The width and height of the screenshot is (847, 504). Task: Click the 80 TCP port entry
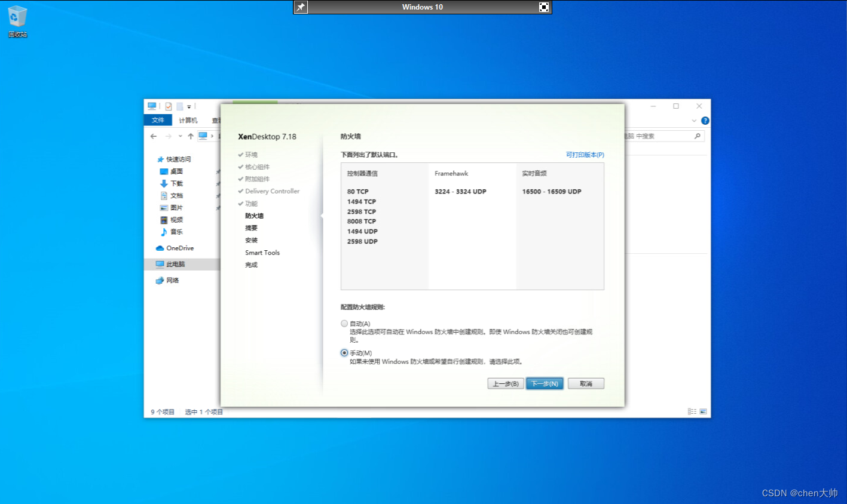tap(358, 192)
